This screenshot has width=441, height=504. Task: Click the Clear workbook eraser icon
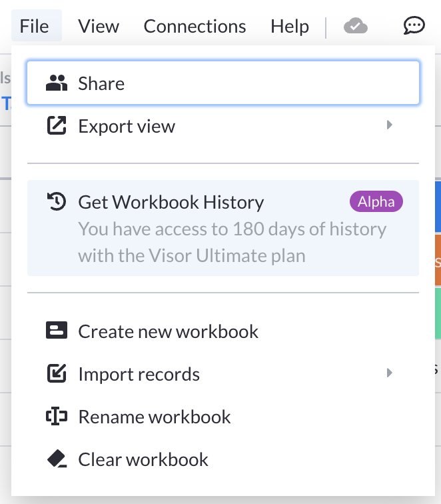coord(57,459)
